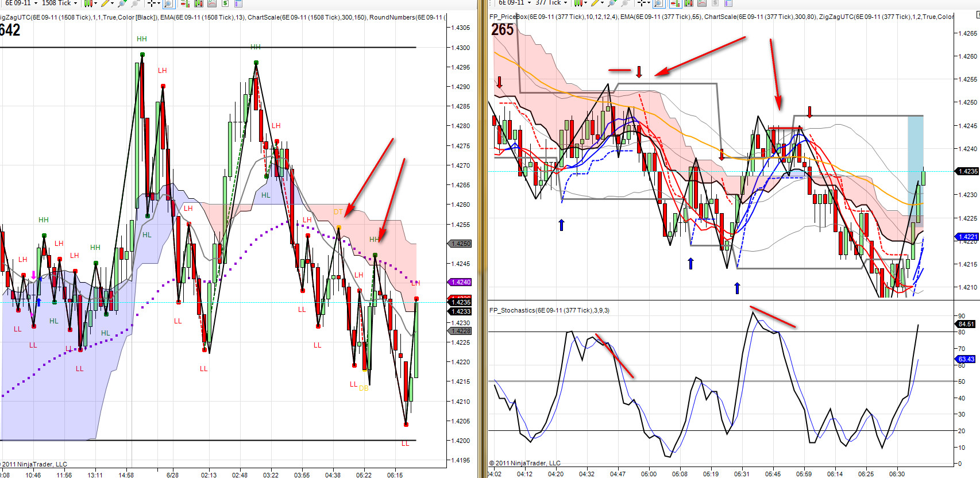This screenshot has width=980, height=478.
Task: Click the 2011 NinjaTrader copyright in right chart
Action: (525, 463)
